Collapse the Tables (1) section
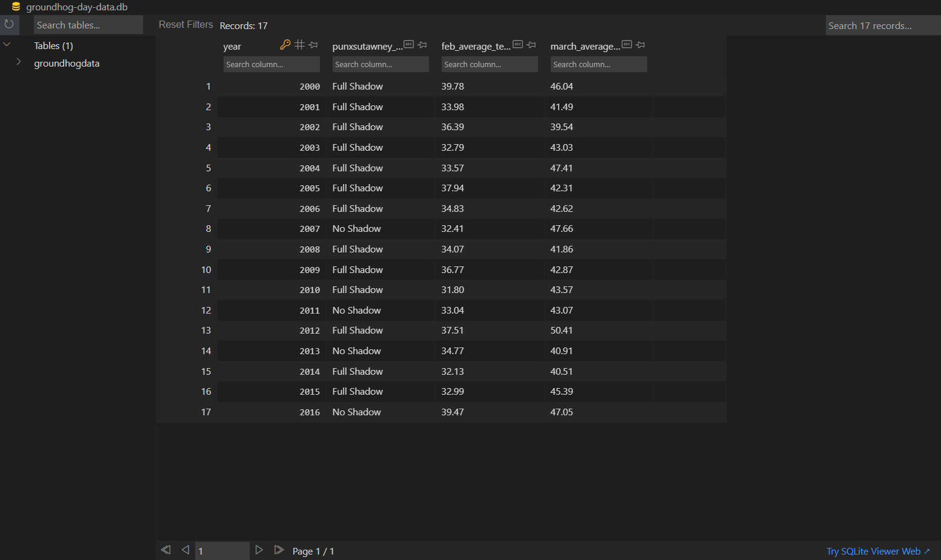 (6, 44)
